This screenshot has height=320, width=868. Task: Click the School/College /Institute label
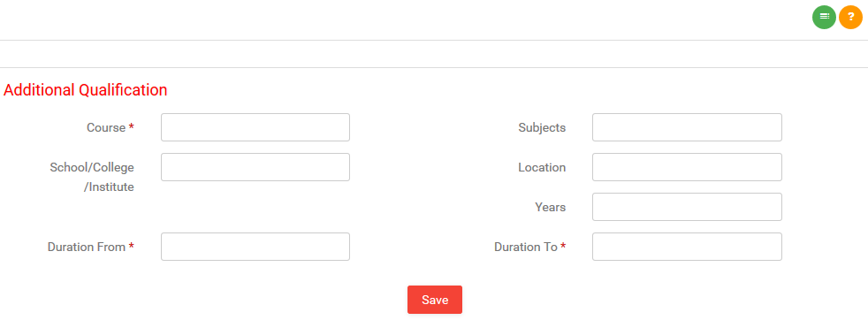pos(92,177)
